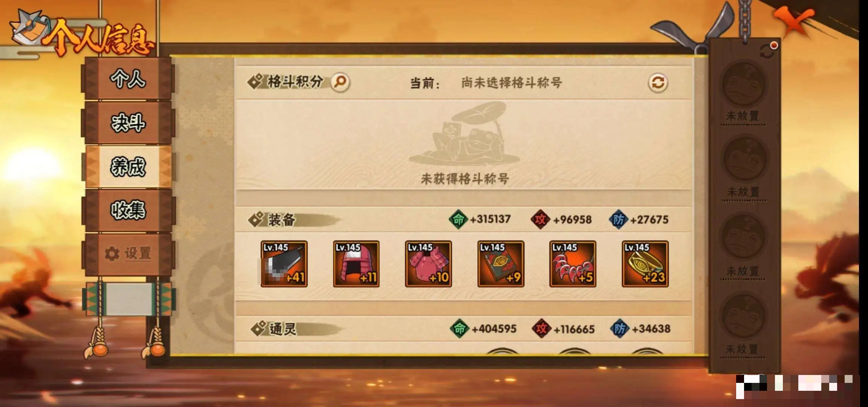Click the swap icon atop wooden panel
The width and height of the screenshot is (868, 407).
[x=767, y=51]
